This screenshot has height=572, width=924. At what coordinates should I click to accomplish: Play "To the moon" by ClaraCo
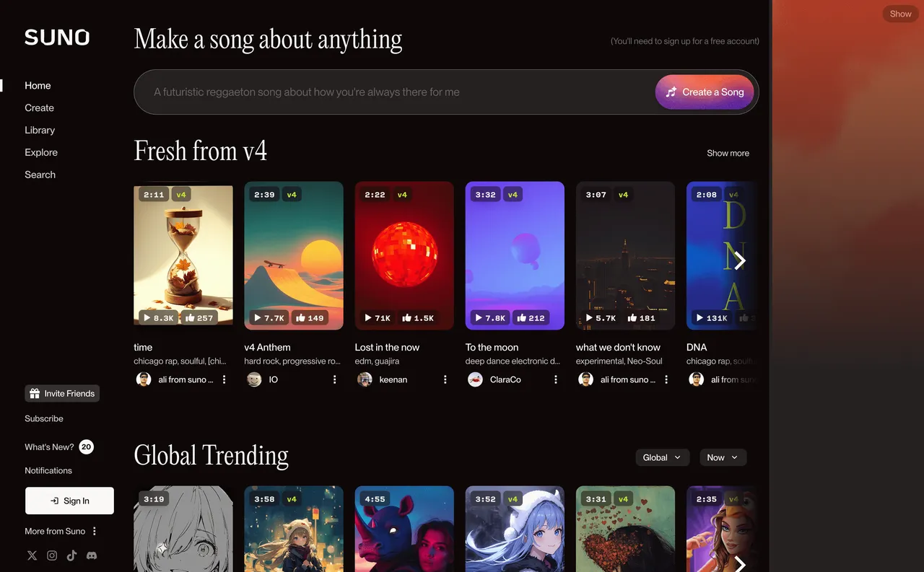[x=478, y=317]
